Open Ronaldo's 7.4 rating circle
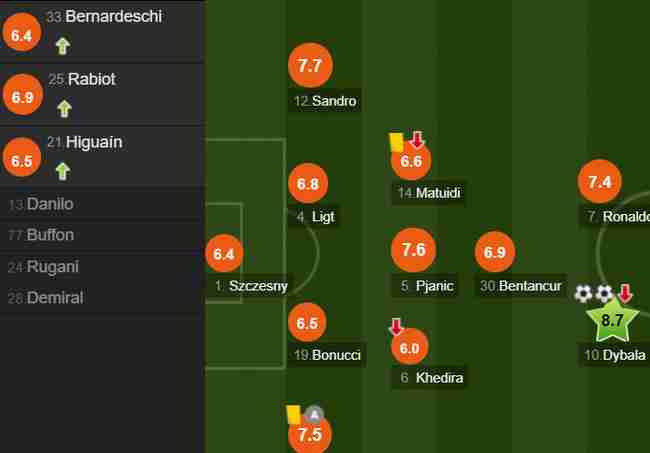The width and height of the screenshot is (650, 453). 599,181
